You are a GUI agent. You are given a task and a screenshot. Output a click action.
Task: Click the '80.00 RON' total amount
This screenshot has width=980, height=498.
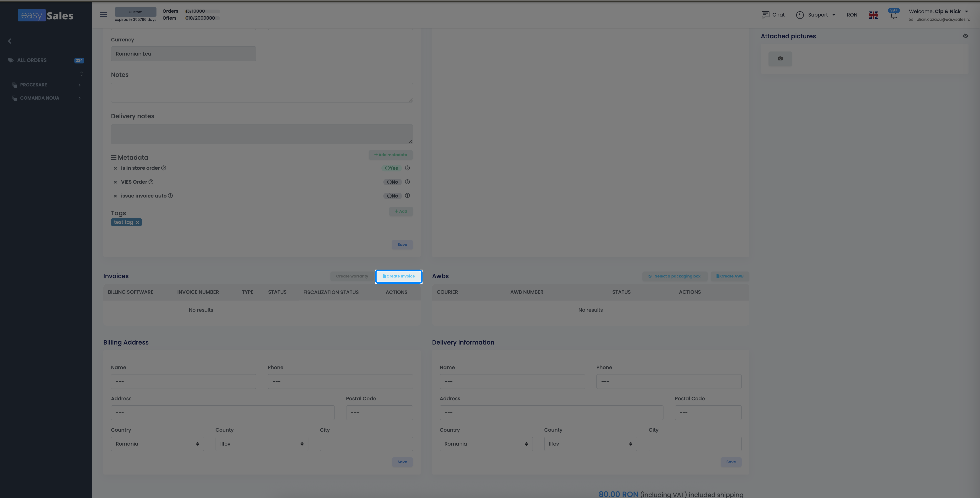pos(618,494)
